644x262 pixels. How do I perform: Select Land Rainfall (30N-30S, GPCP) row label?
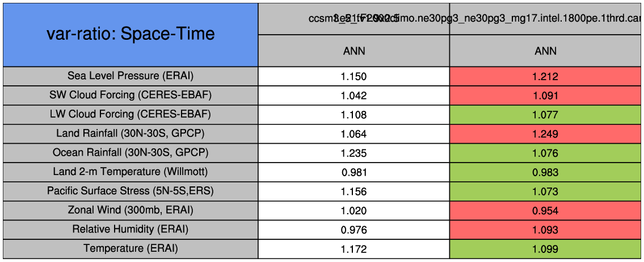(x=131, y=134)
